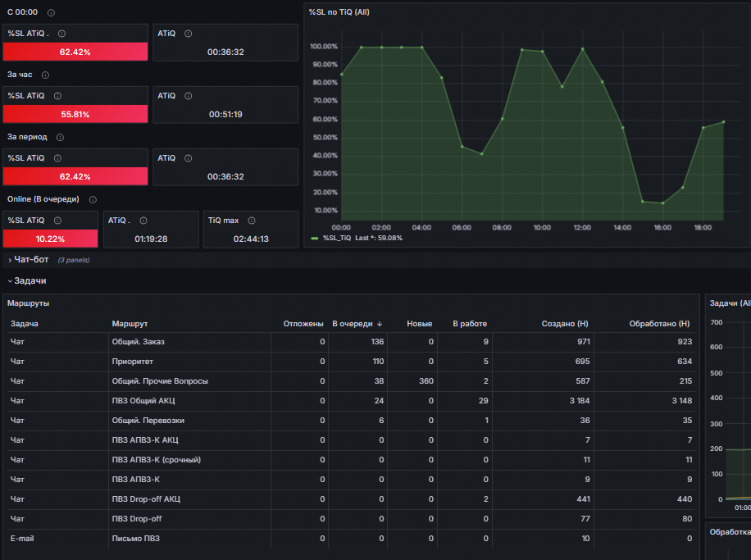Click info icon next to 'Online (В очереди)'
The height and width of the screenshot is (560, 751).
[93, 200]
